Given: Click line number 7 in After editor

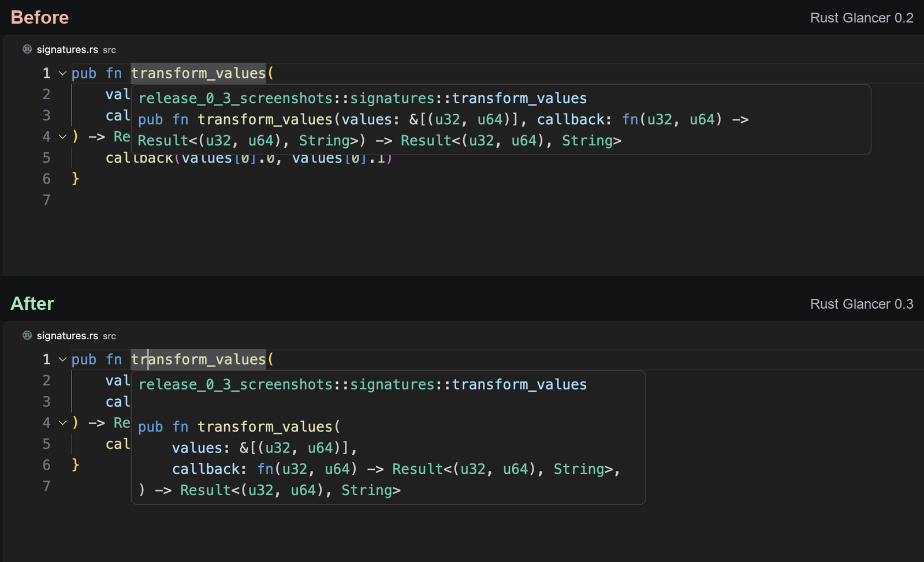Looking at the screenshot, I should (x=47, y=486).
